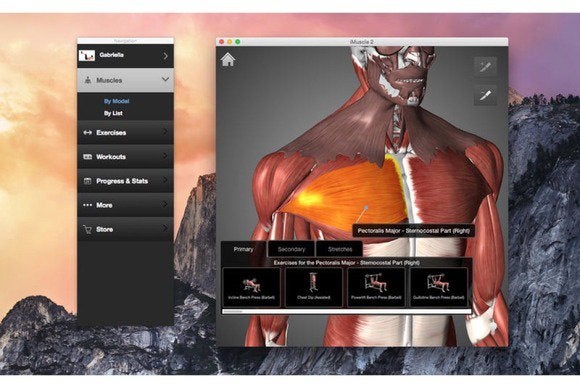Click the Exercises dumbbell icon
This screenshot has height=388, width=580.
(x=88, y=132)
